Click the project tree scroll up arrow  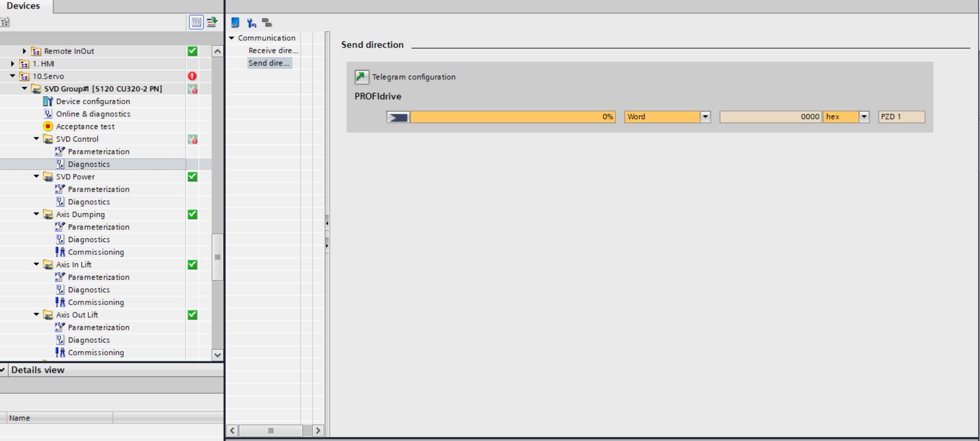(x=217, y=51)
